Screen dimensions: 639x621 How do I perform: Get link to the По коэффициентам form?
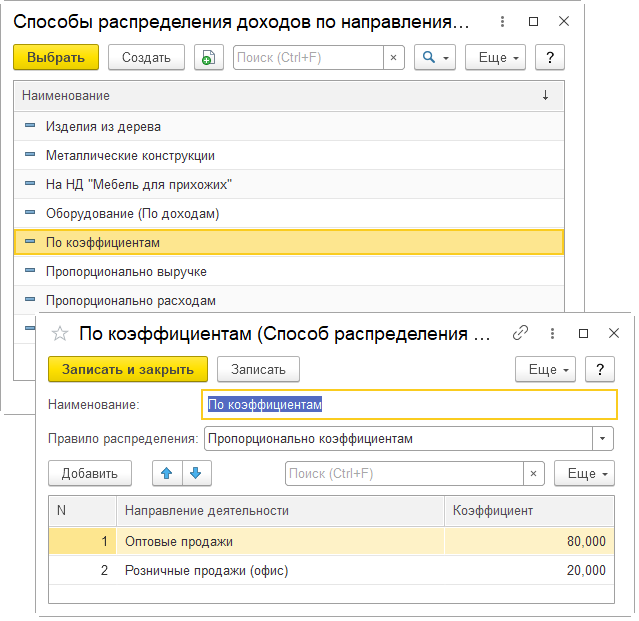tap(520, 333)
